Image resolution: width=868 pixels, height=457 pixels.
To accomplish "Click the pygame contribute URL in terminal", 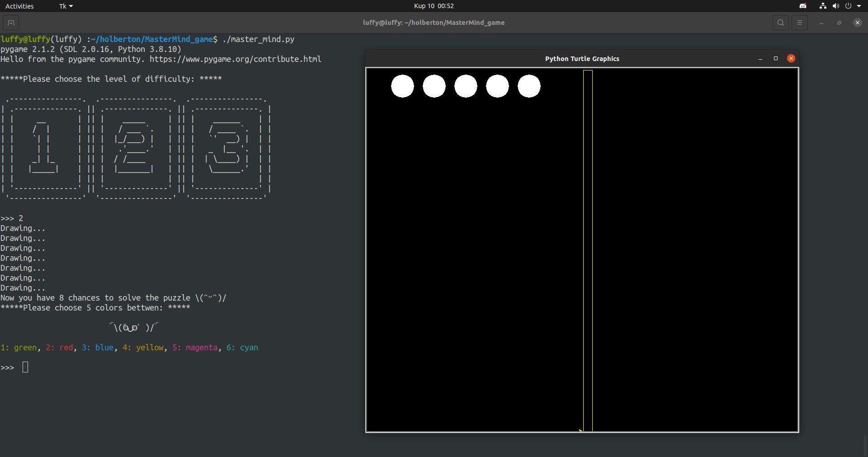I will point(236,59).
